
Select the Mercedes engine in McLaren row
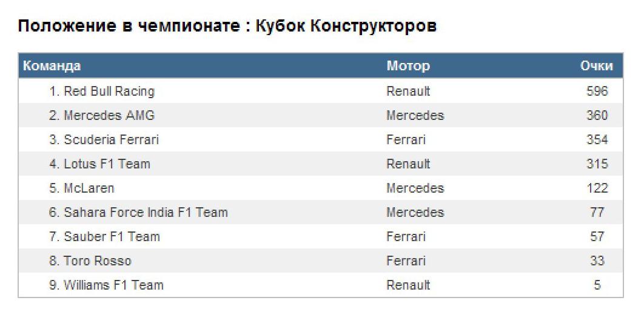pyautogui.click(x=415, y=188)
